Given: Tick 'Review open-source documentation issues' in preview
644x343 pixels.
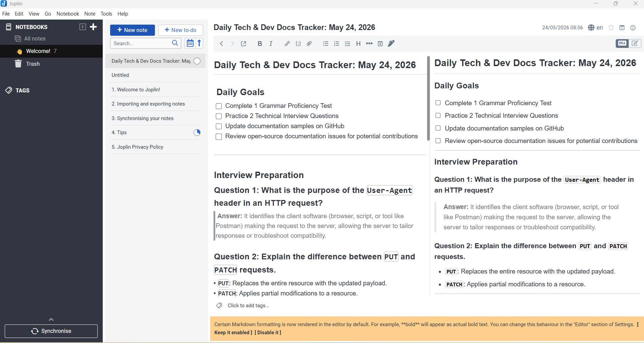Looking at the screenshot, I should 438,141.
